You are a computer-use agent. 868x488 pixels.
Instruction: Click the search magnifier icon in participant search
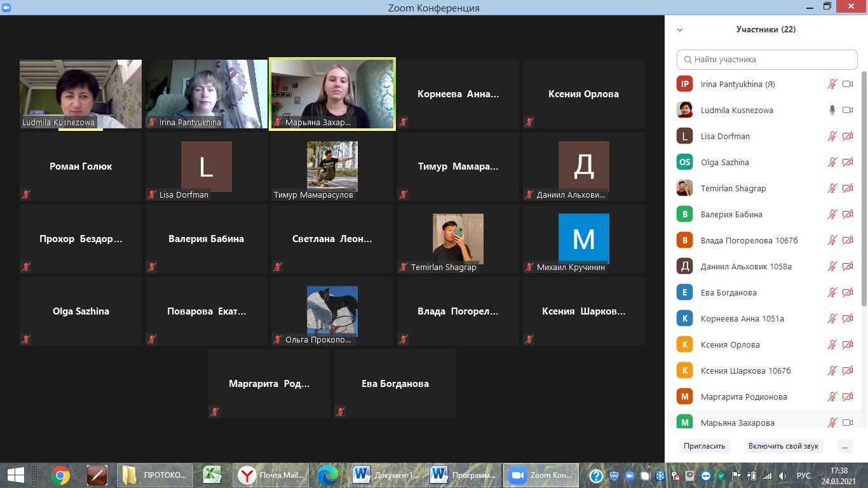(x=688, y=60)
